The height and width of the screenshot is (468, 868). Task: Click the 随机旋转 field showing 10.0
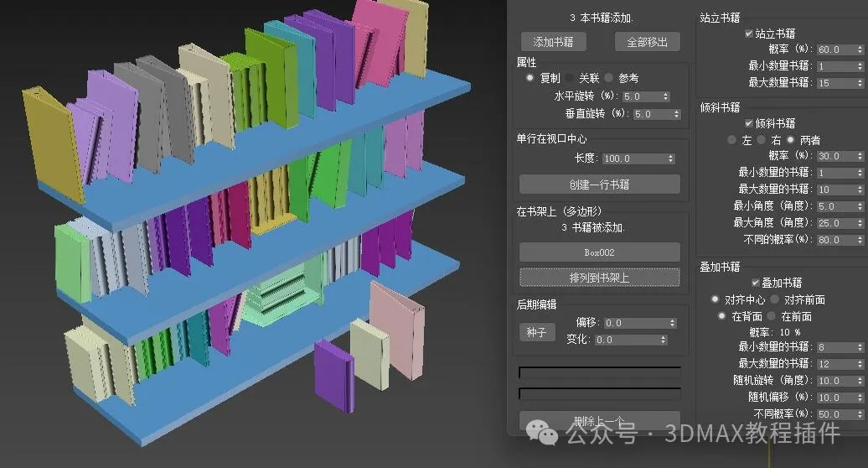pos(836,381)
